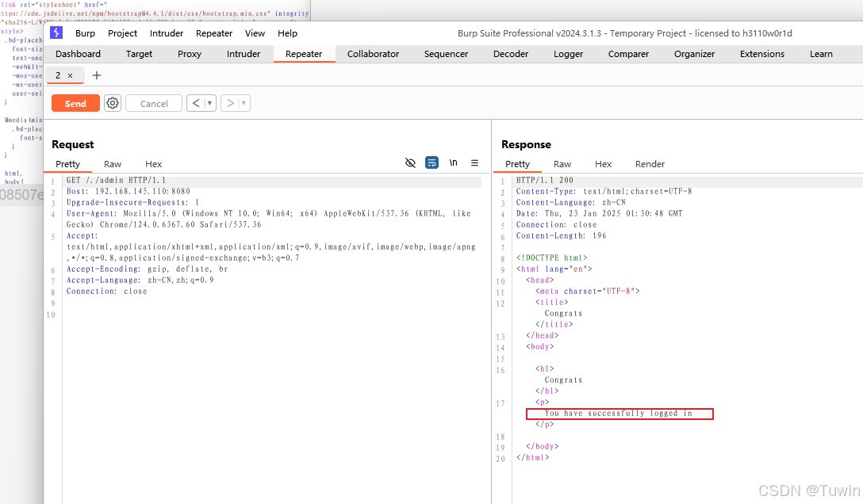The width and height of the screenshot is (863, 504).
Task: Switch to Logger tab
Action: coord(568,54)
